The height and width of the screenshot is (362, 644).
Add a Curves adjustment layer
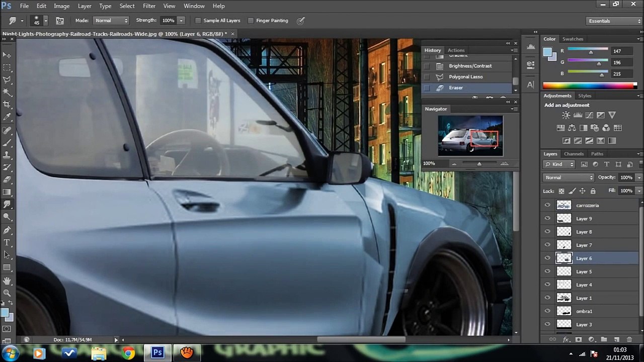(589, 115)
